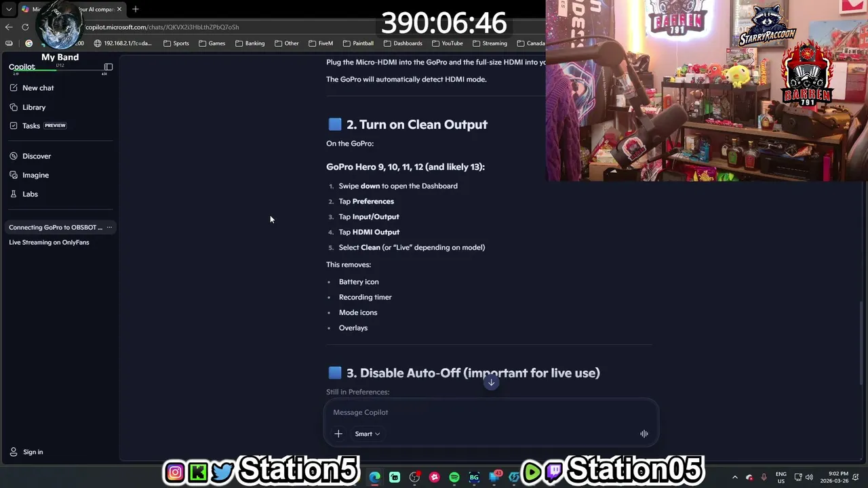Click the 'Tap HDMI Output' step text

point(369,232)
